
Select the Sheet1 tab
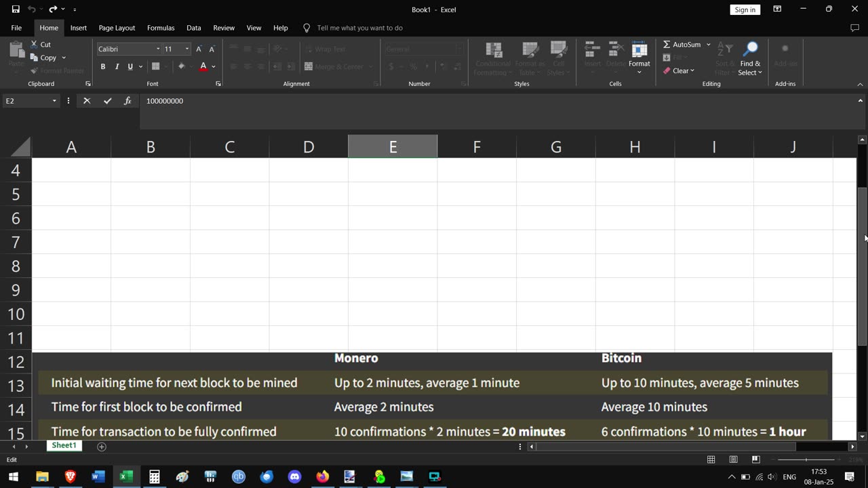(64, 445)
